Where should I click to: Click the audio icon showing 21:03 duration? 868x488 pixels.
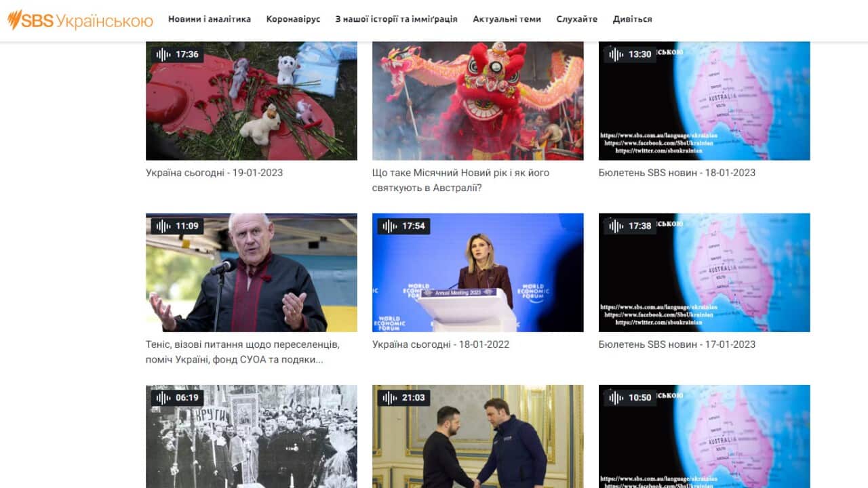point(388,398)
